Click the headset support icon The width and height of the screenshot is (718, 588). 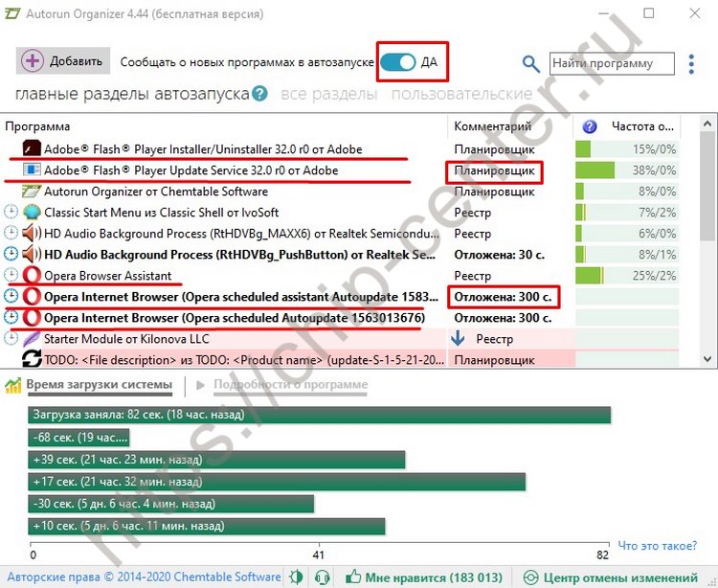[x=323, y=577]
